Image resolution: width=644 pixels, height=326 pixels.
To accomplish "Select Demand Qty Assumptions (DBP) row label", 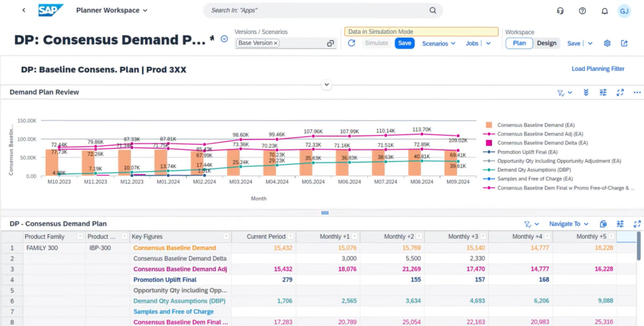I will tap(179, 301).
